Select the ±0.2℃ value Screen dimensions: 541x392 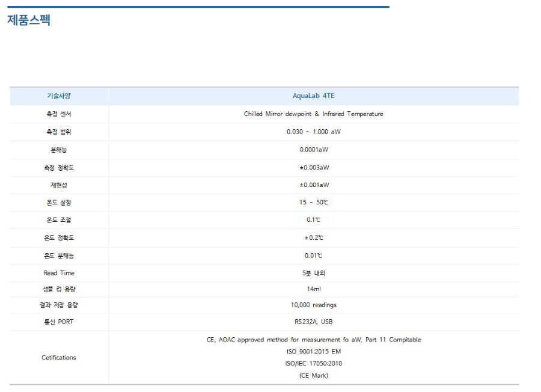click(x=314, y=237)
